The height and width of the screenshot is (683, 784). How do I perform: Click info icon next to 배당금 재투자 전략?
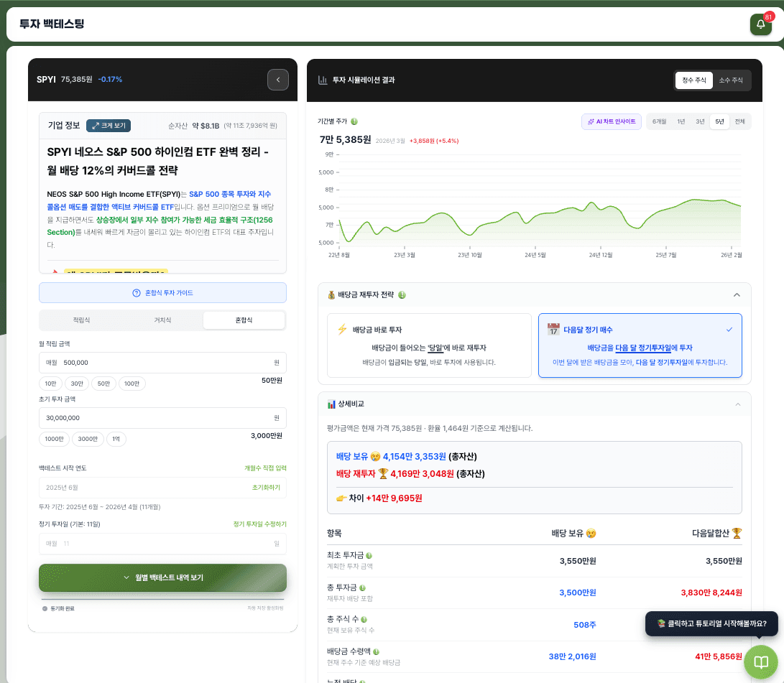coord(402,295)
